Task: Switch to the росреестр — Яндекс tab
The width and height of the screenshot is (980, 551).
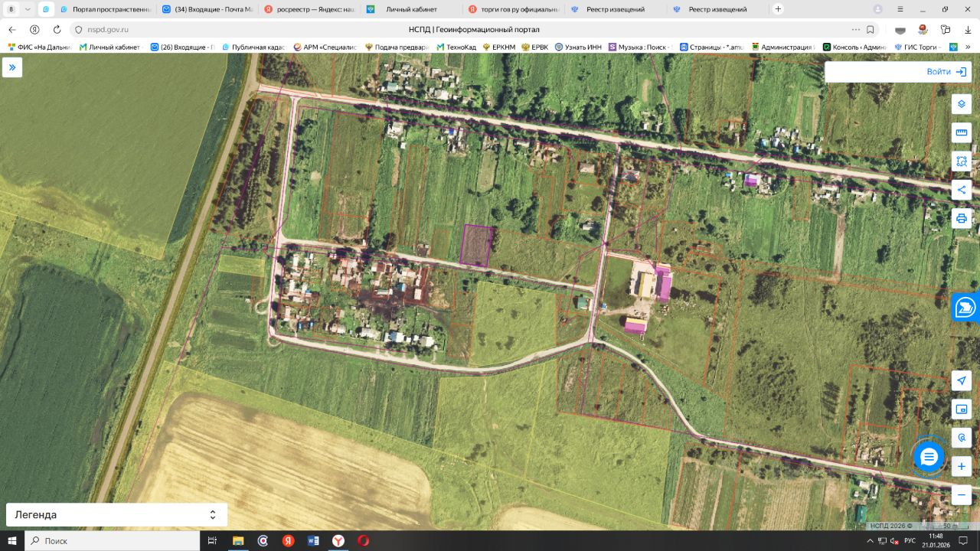Action: point(309,9)
